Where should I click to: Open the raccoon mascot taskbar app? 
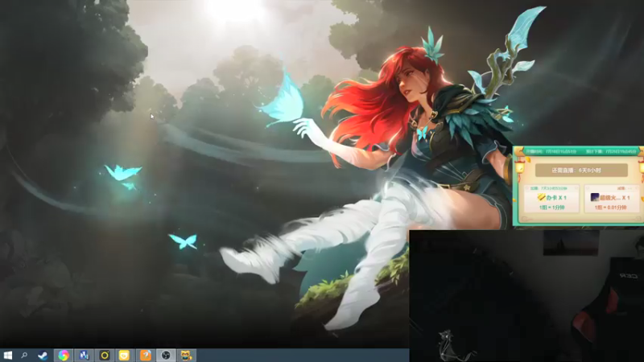186,356
